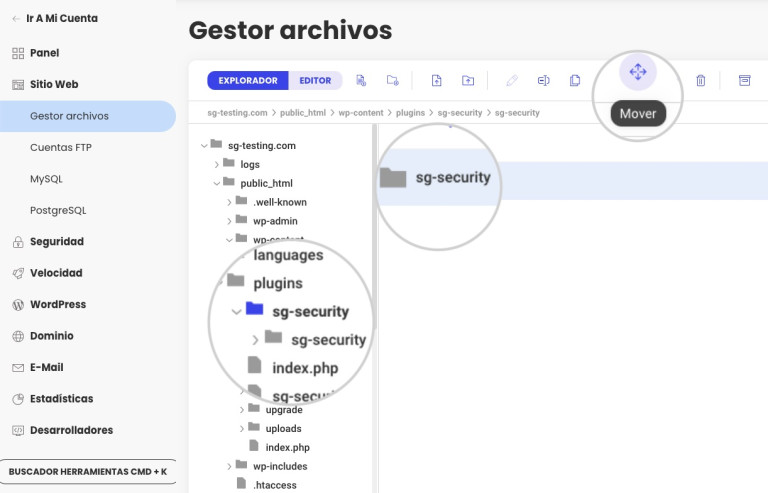
Task: Go to public_html in breadcrumb
Action: pyautogui.click(x=303, y=113)
